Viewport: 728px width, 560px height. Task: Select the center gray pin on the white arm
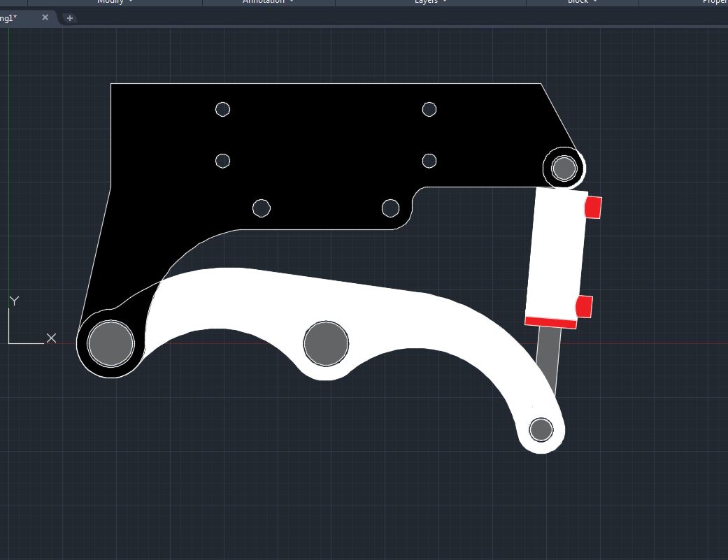pyautogui.click(x=326, y=343)
